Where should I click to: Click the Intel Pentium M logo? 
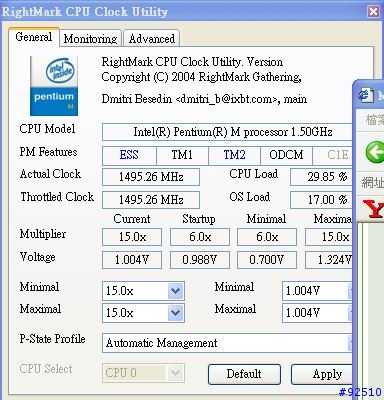click(x=54, y=86)
